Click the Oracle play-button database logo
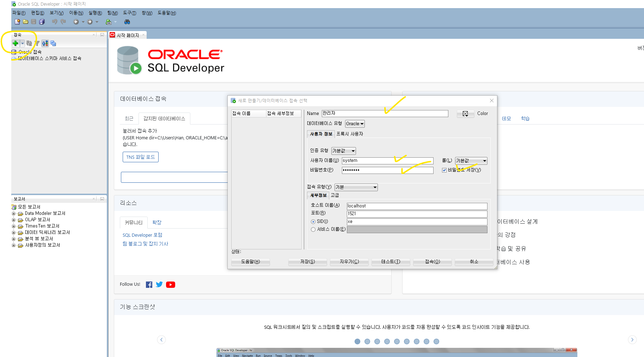644x357 pixels. point(129,61)
